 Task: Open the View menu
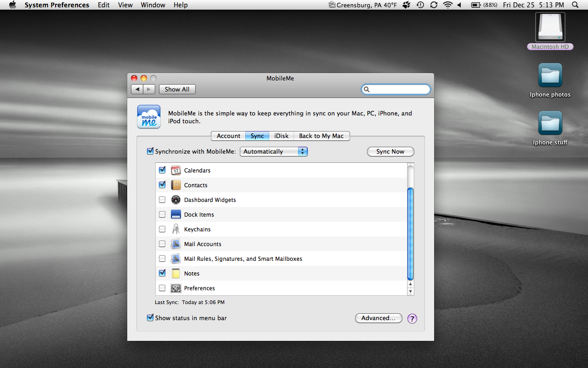coord(125,5)
